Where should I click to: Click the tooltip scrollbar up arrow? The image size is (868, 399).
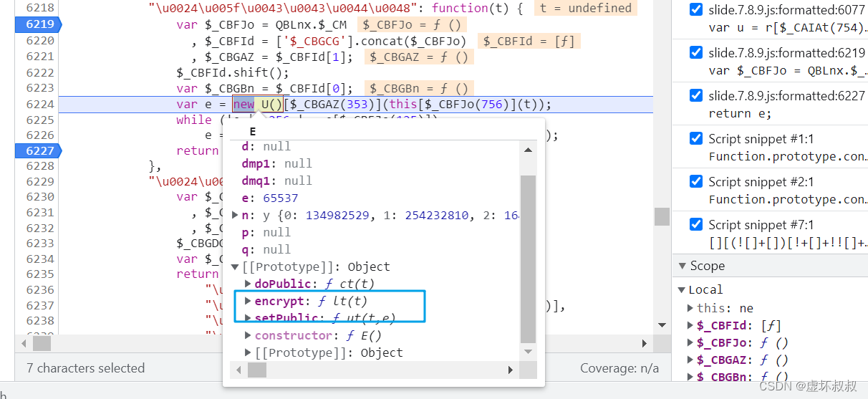(x=528, y=149)
